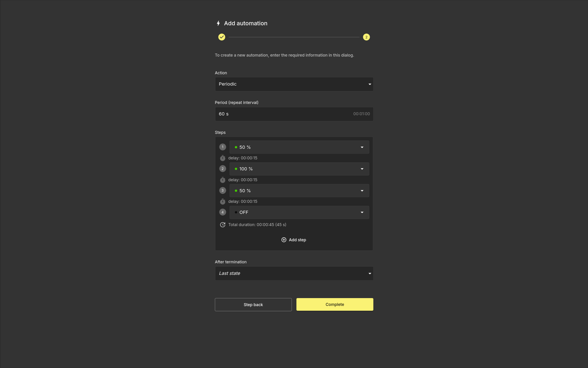
Task: Open step 2 dropdown set to 100 %
Action: point(299,169)
